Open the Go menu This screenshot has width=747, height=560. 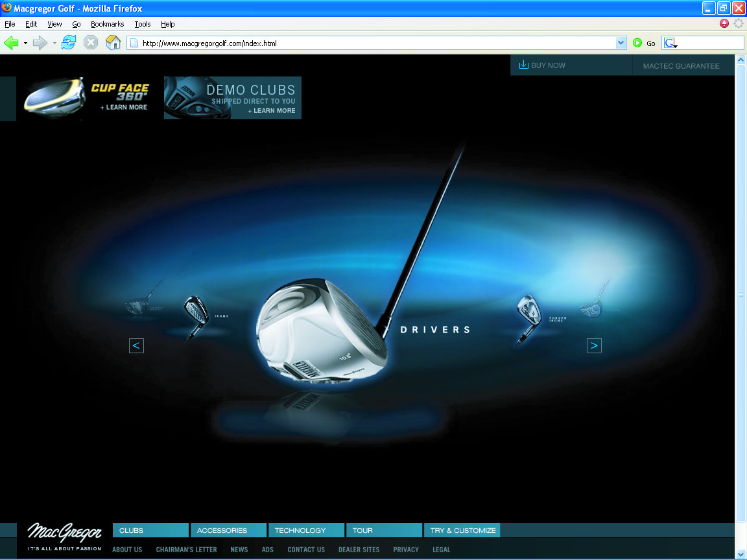click(x=77, y=24)
